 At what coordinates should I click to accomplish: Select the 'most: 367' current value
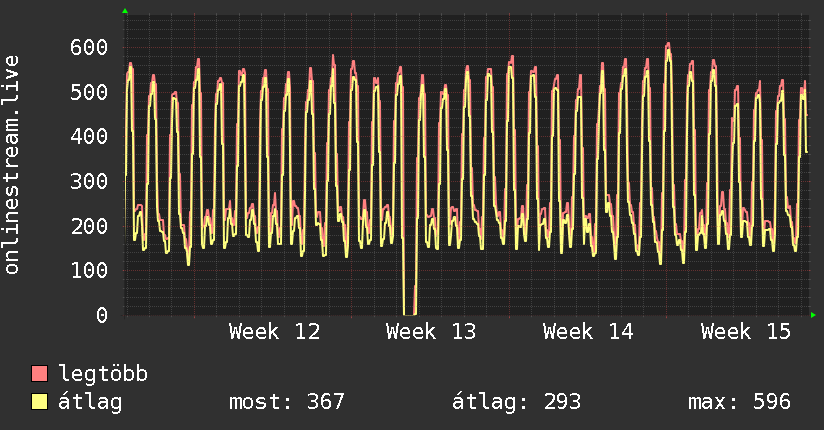coord(286,402)
